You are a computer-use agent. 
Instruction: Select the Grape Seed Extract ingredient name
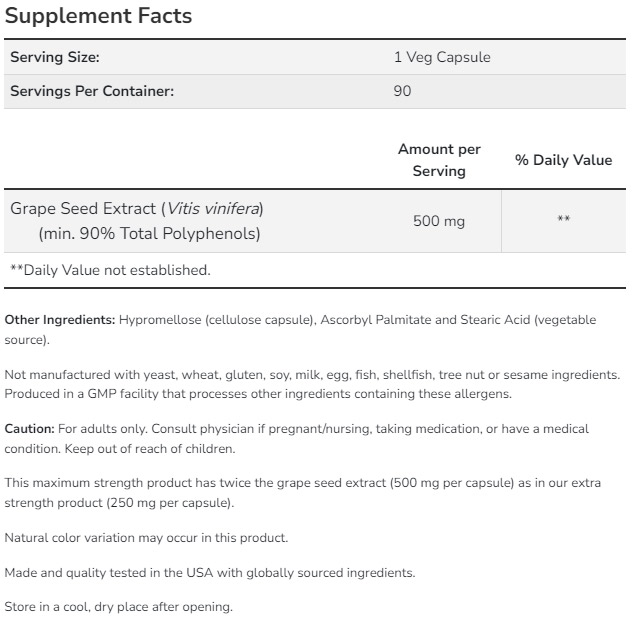tap(83, 209)
